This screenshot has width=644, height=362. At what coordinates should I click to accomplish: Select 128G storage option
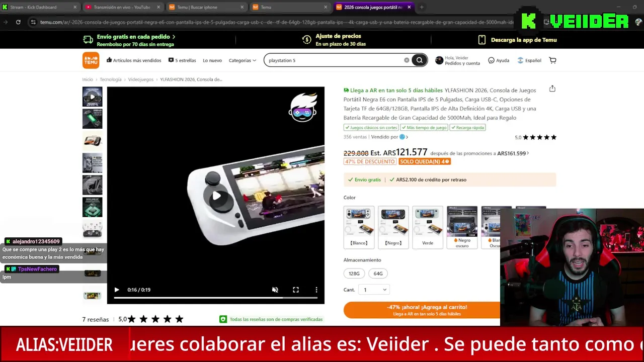(354, 274)
